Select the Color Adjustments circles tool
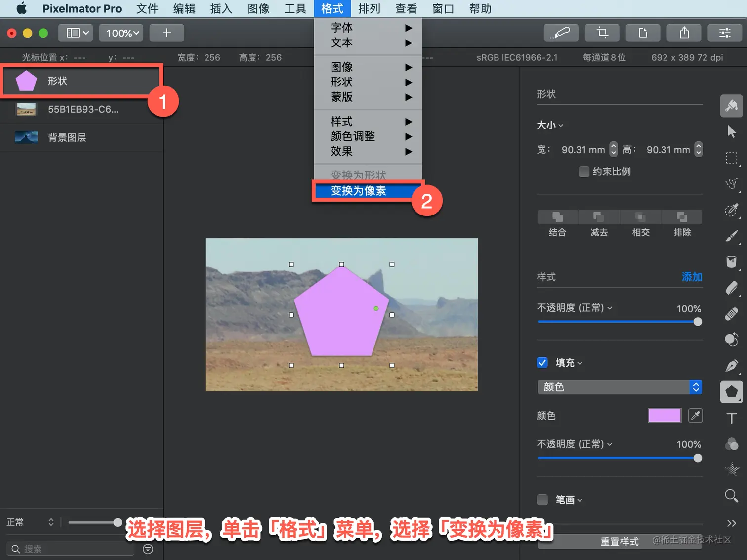747x560 pixels. pos(731,444)
